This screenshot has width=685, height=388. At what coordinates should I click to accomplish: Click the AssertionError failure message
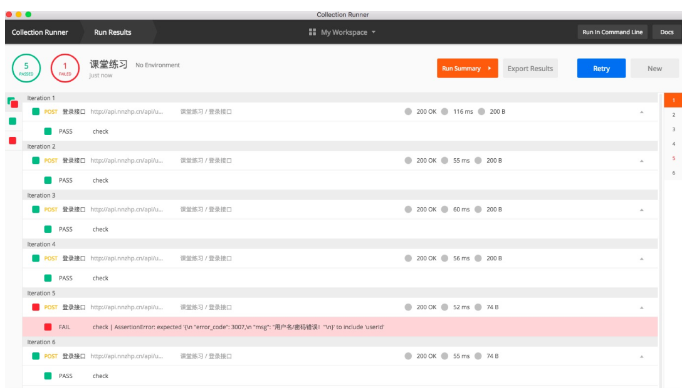(238, 327)
